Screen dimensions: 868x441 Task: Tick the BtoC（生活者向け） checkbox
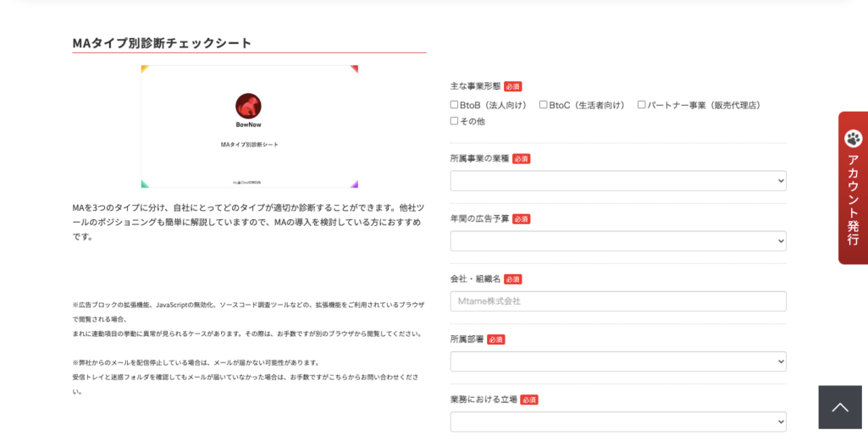click(544, 105)
